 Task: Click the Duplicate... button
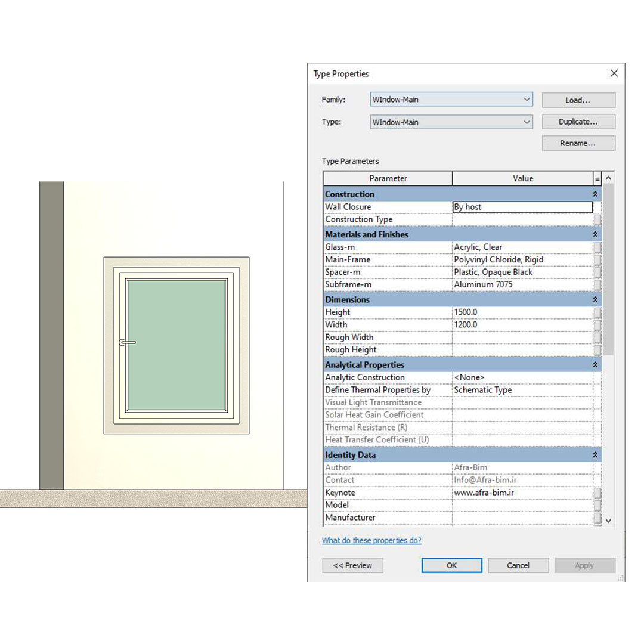(x=578, y=122)
